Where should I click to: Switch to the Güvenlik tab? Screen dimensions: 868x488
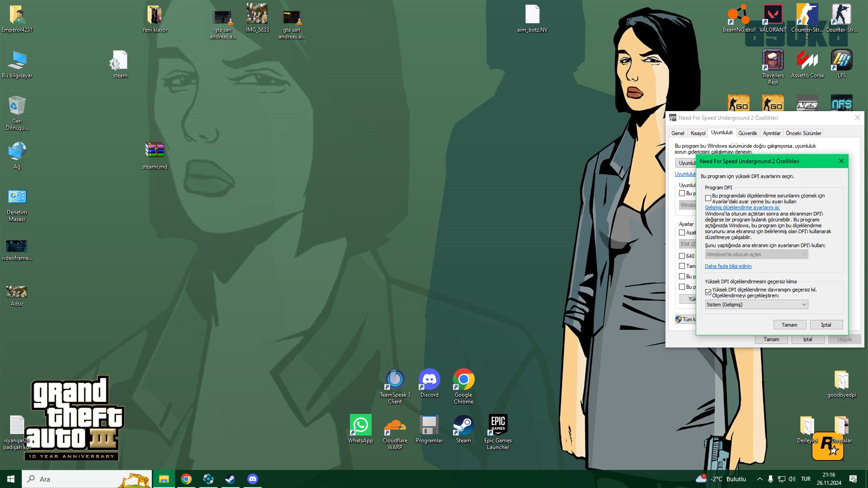pos(747,133)
